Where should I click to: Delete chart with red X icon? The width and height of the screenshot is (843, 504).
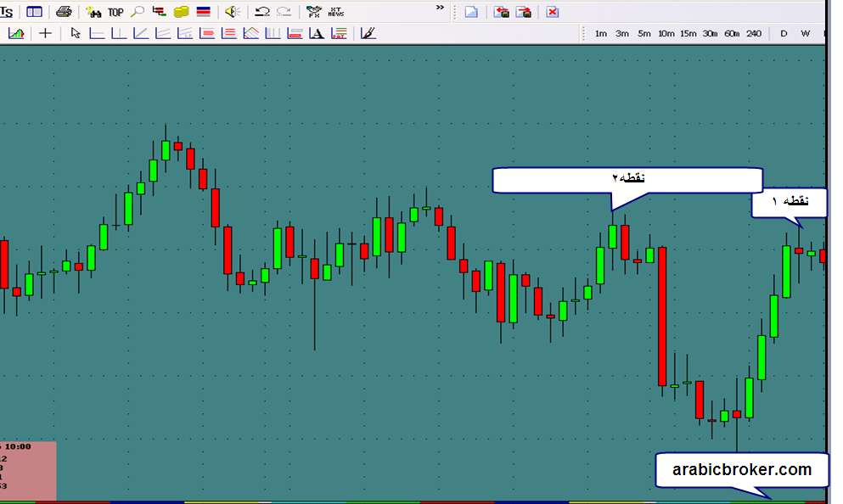(552, 12)
